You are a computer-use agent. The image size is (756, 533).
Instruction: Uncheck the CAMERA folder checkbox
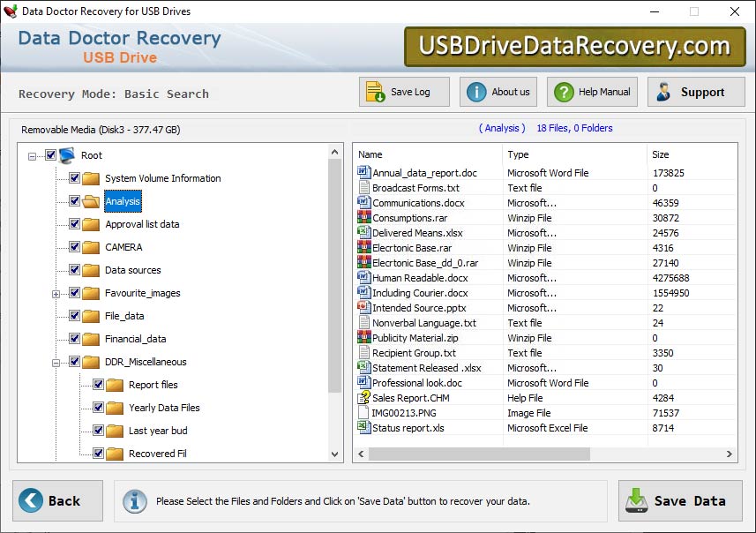73,247
